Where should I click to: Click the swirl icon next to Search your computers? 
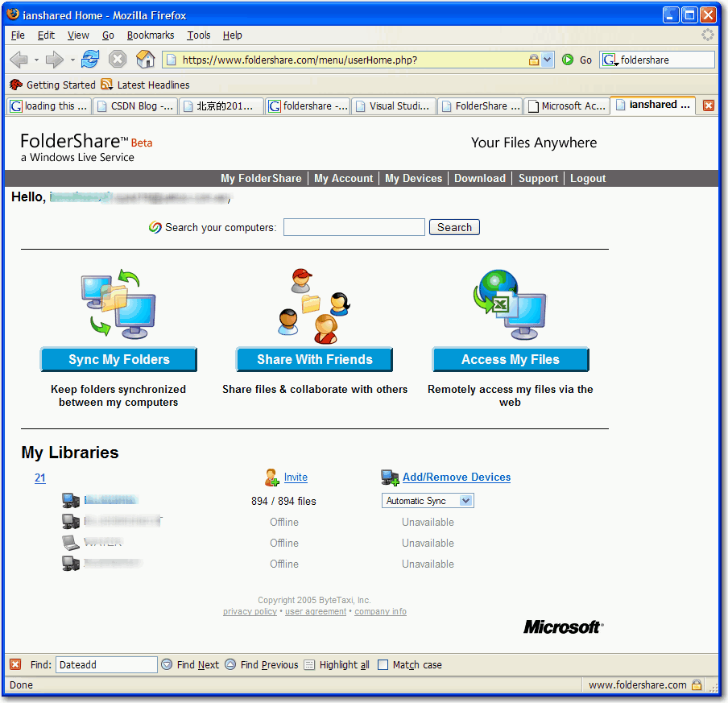click(x=155, y=227)
